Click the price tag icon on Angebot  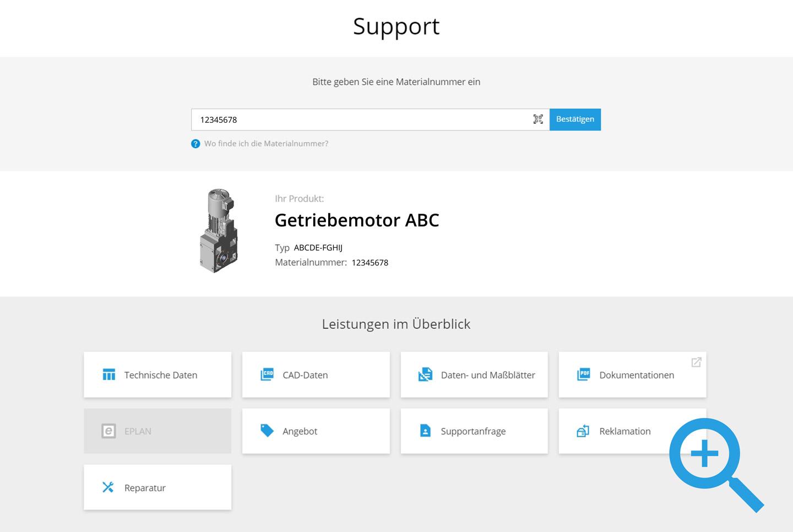[x=267, y=431]
